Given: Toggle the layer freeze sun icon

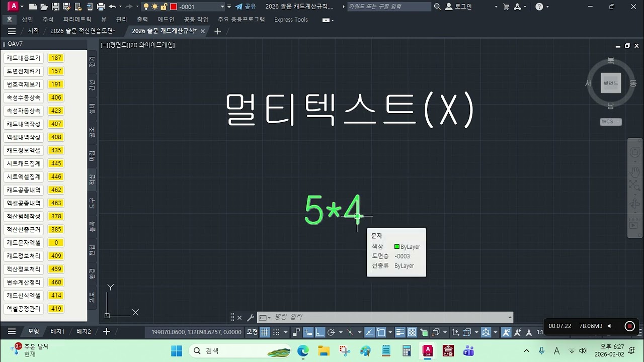Looking at the screenshot, I should (x=155, y=7).
